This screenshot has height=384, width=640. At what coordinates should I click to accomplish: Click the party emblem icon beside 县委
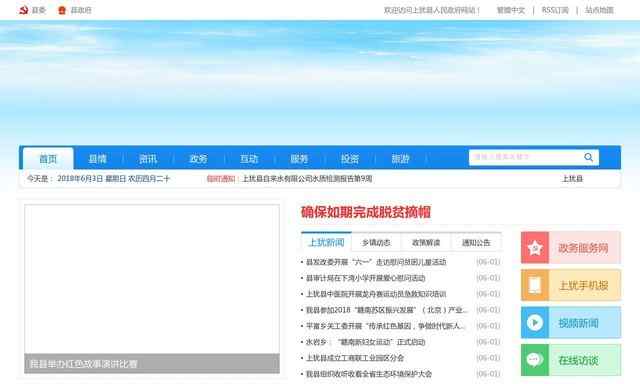tap(24, 10)
